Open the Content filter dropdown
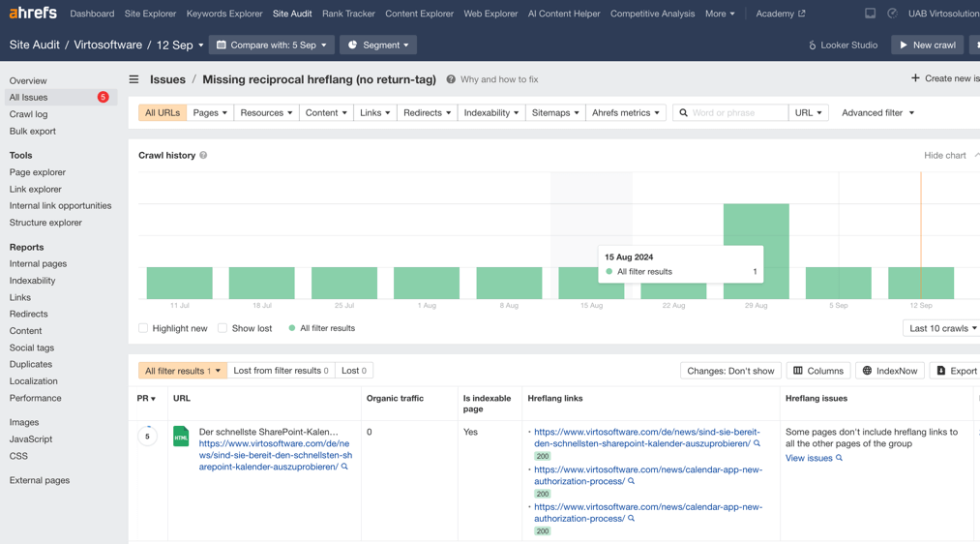 326,112
